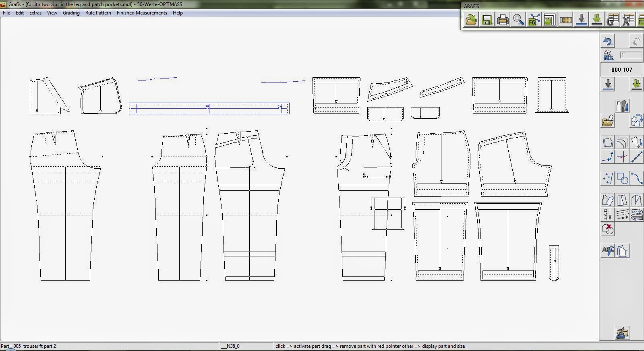Viewport: 644px width, 351px height.
Task: Click the green double-arrow below 000 107
Action: click(x=636, y=84)
